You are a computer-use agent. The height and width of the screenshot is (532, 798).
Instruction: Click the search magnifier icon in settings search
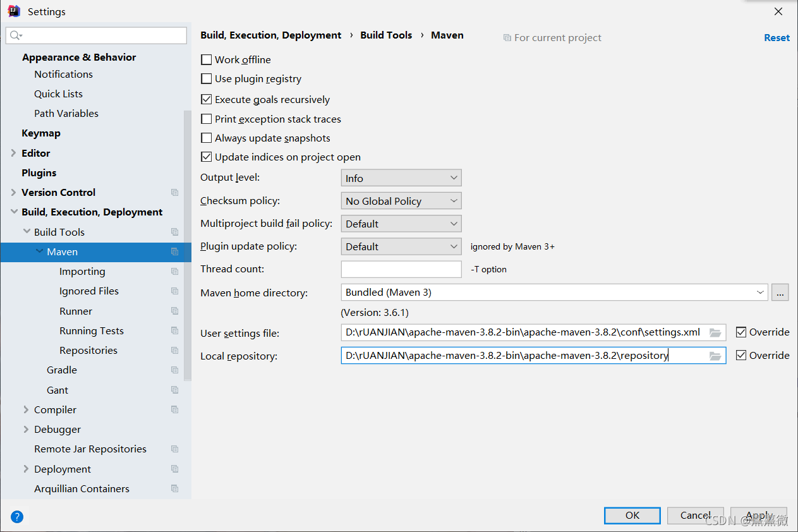point(15,35)
